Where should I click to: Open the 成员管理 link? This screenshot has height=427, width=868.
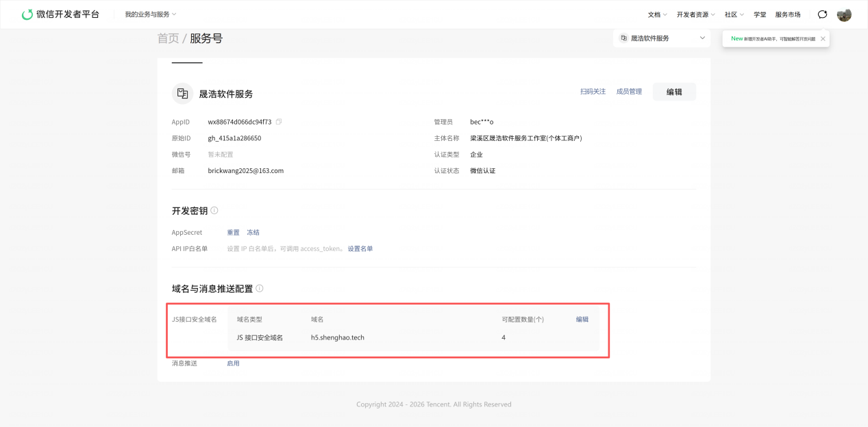[x=629, y=92]
